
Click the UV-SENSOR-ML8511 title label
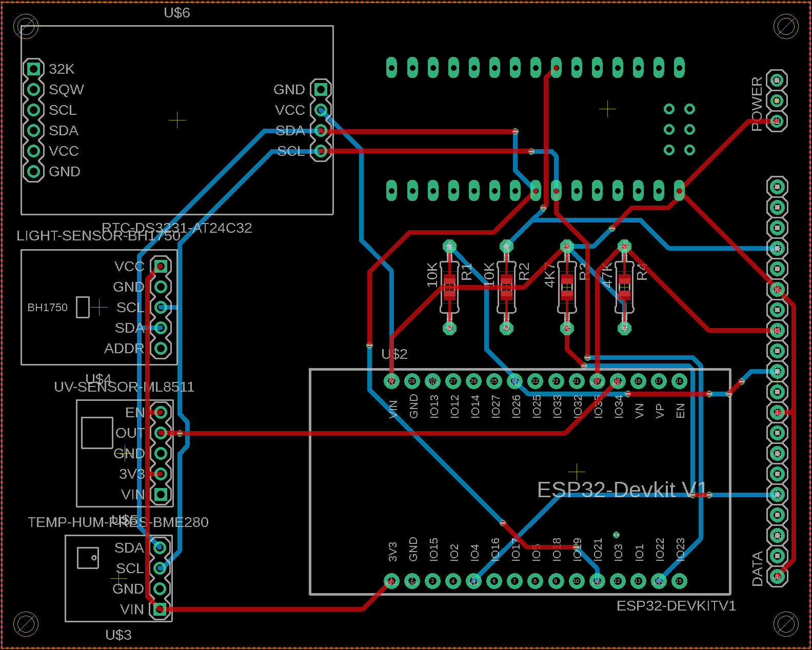coord(124,387)
